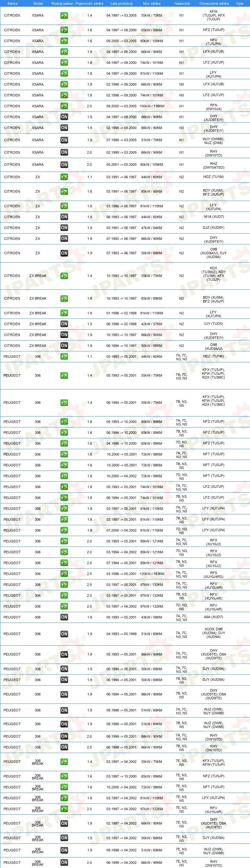Click production dates 06.1996 -> 02.1998
The image size is (250, 868).
121,324
